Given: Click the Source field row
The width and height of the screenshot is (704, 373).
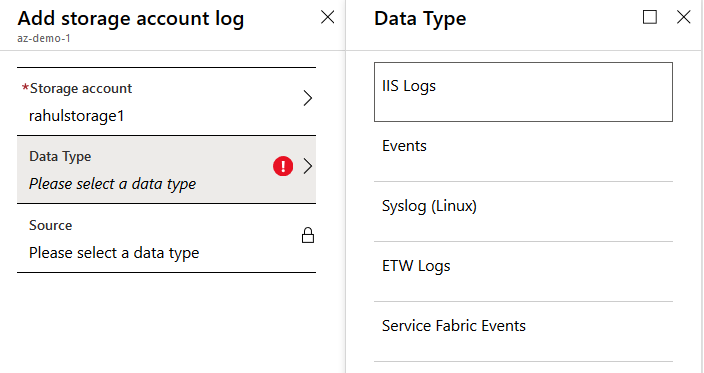Looking at the screenshot, I should coord(167,238).
